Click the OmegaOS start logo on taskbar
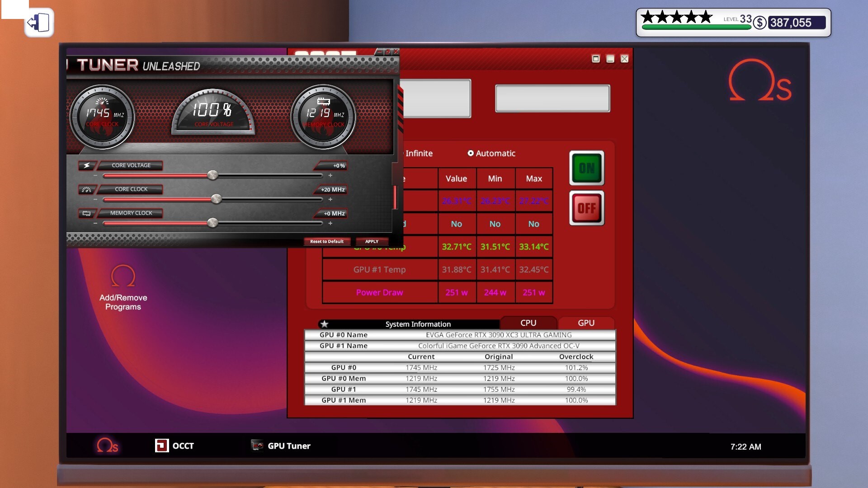Viewport: 868px width, 488px height. click(x=108, y=446)
